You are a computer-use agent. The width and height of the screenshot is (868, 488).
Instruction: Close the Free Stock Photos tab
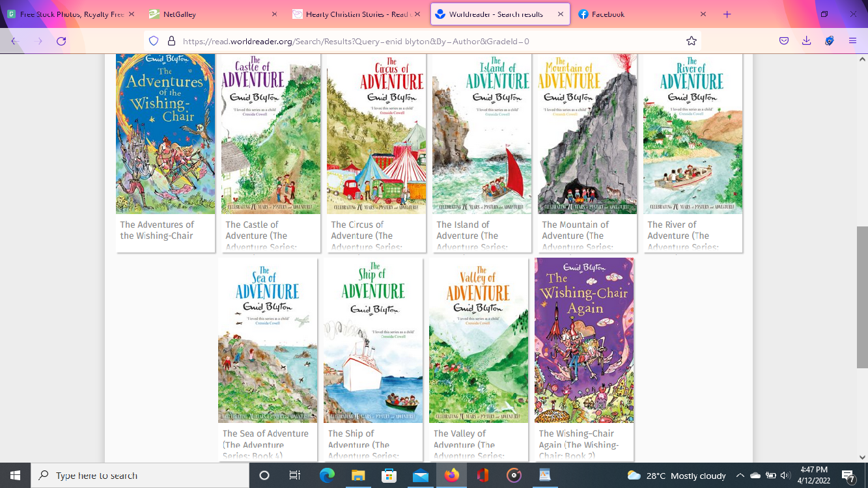pos(131,14)
